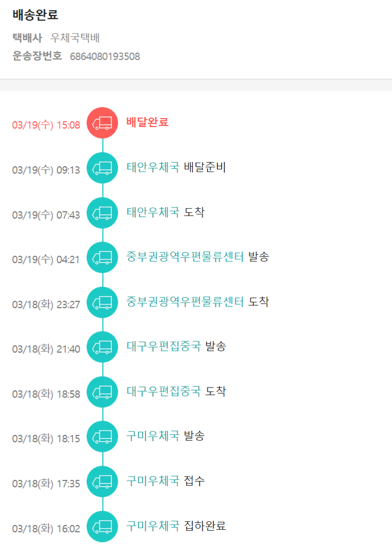This screenshot has height=547, width=392.
Task: Click truck icon beside 구미우체국 접수
Action: [x=102, y=481]
